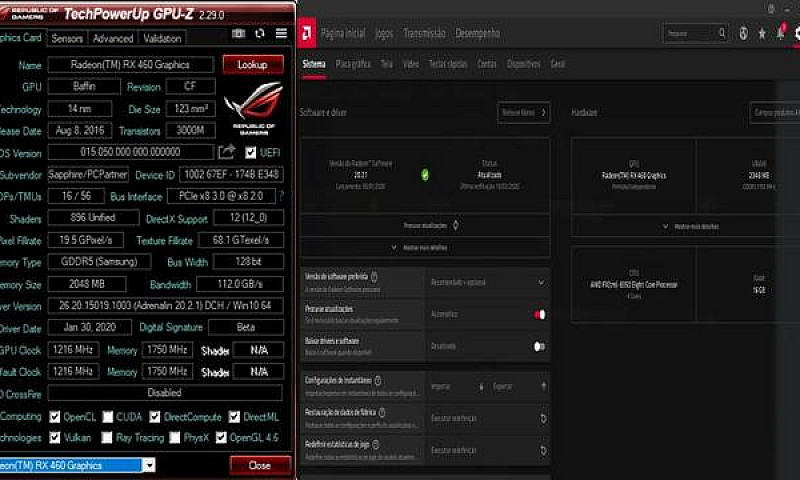Switch to the Placa gráfica tab
Viewport: 800px width, 480px height.
[353, 64]
